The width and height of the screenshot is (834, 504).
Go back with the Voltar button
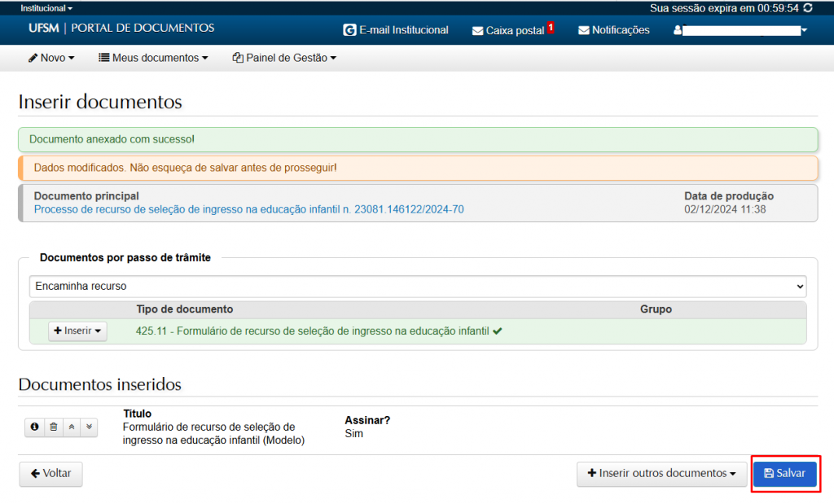(50, 474)
